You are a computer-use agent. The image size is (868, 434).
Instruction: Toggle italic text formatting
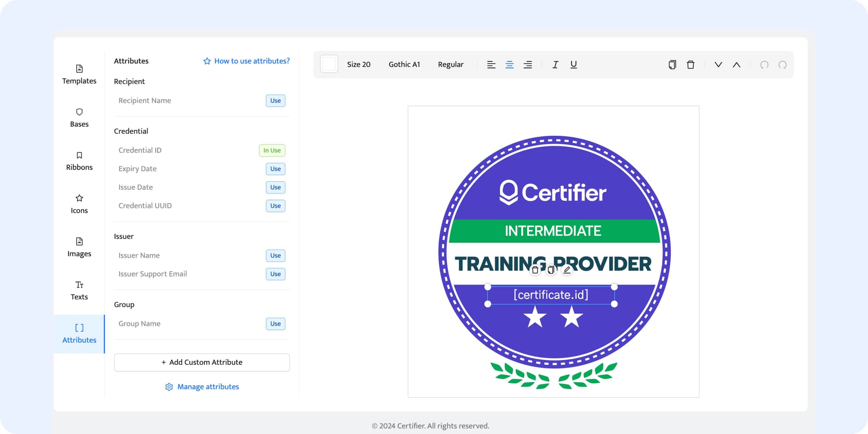click(x=555, y=65)
